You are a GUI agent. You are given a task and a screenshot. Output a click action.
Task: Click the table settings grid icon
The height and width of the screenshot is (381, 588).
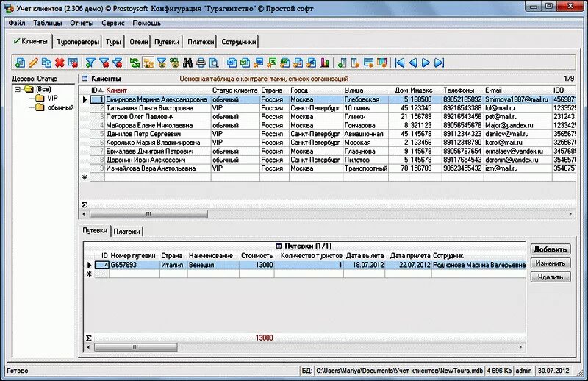point(368,63)
